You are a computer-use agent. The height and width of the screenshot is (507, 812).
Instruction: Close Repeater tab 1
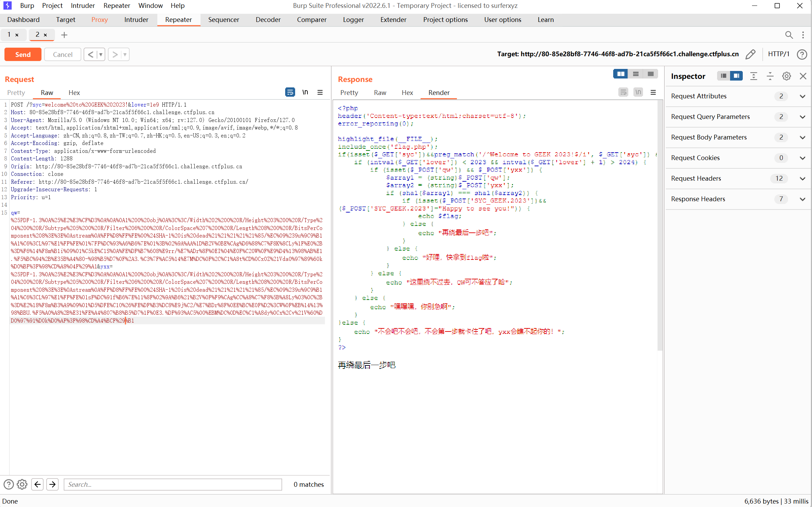(x=17, y=35)
